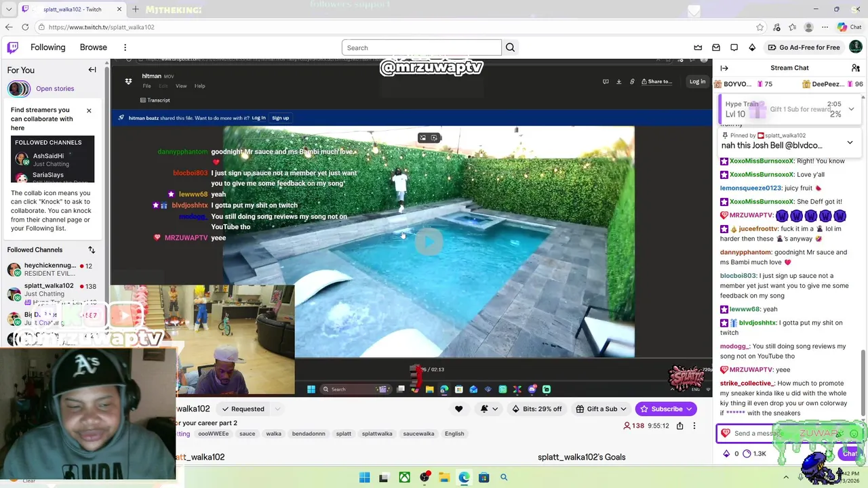This screenshot has height=488, width=868.
Task: Share the stream icon
Action: click(x=679, y=426)
